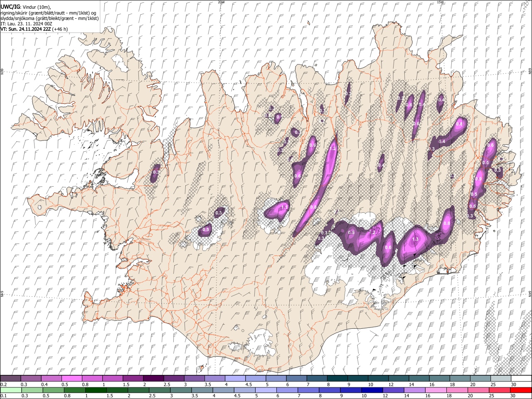Click the '0.4' label in the legend

click(x=45, y=384)
